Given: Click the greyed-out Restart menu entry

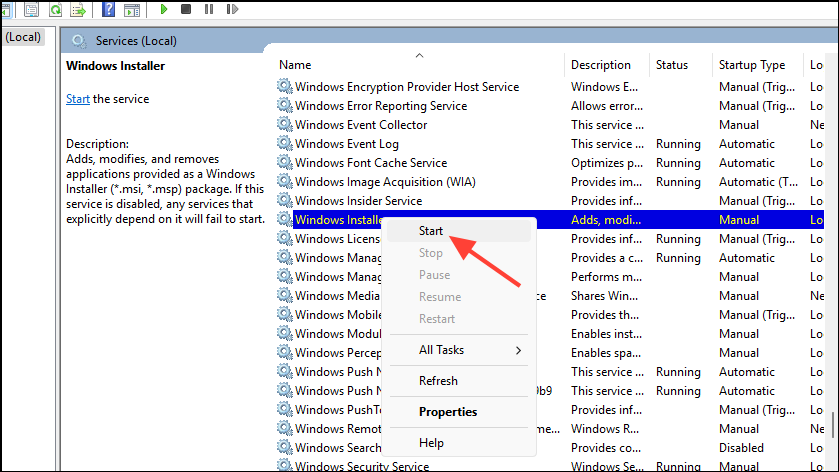Looking at the screenshot, I should pos(437,318).
